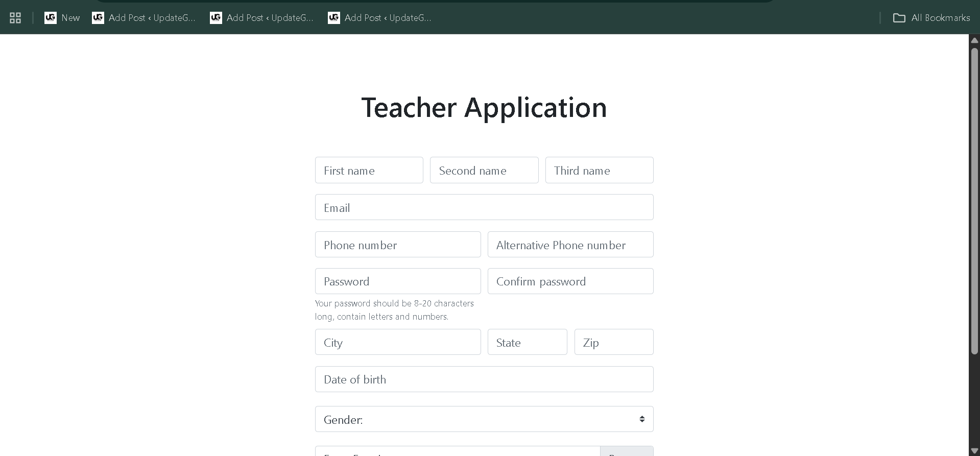
Task: Select the Third name field
Action: click(599, 171)
